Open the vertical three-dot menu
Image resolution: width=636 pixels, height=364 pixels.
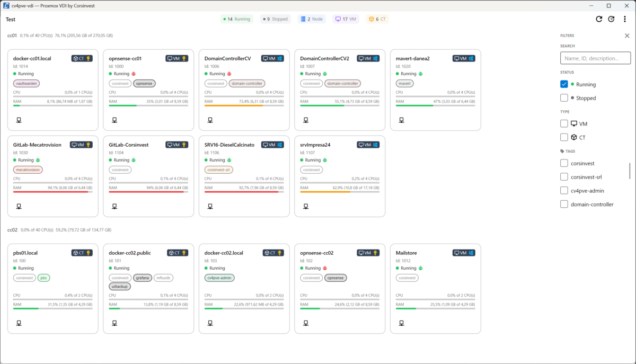pyautogui.click(x=625, y=19)
